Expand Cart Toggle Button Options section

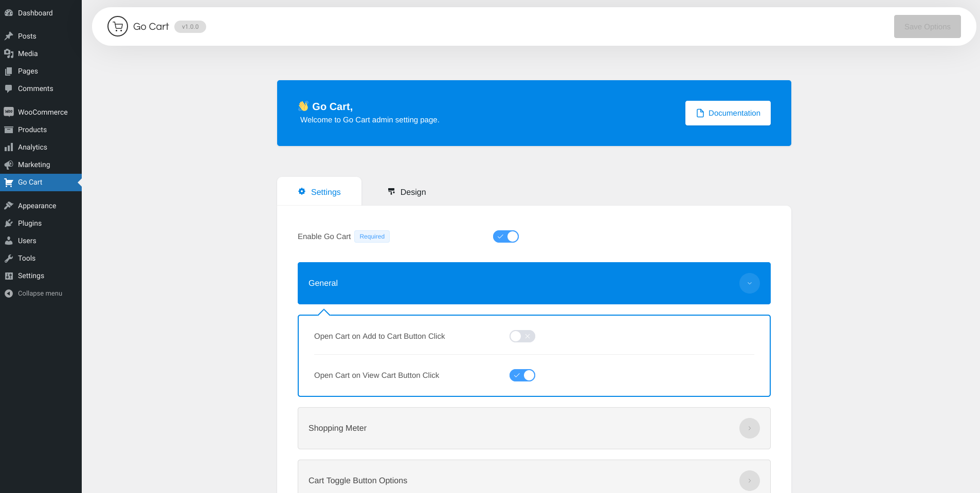[749, 480]
